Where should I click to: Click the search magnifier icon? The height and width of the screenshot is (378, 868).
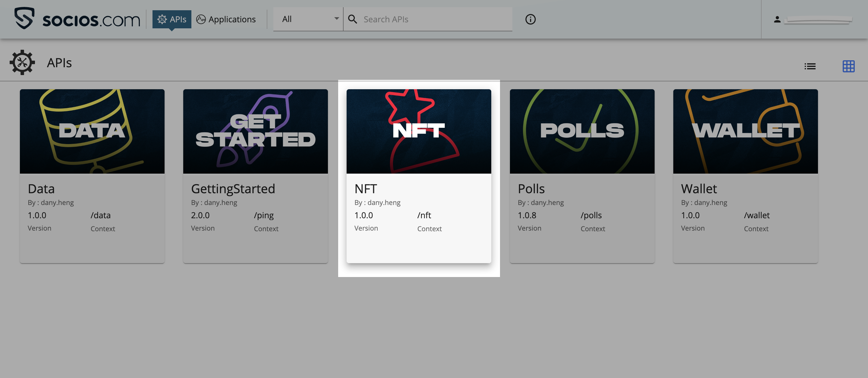[352, 19]
